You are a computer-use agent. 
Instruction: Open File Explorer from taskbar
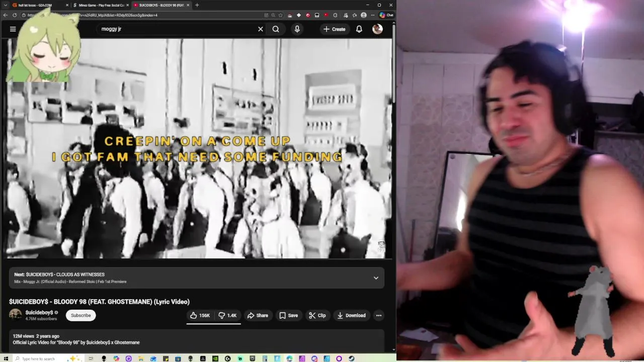coord(141,358)
